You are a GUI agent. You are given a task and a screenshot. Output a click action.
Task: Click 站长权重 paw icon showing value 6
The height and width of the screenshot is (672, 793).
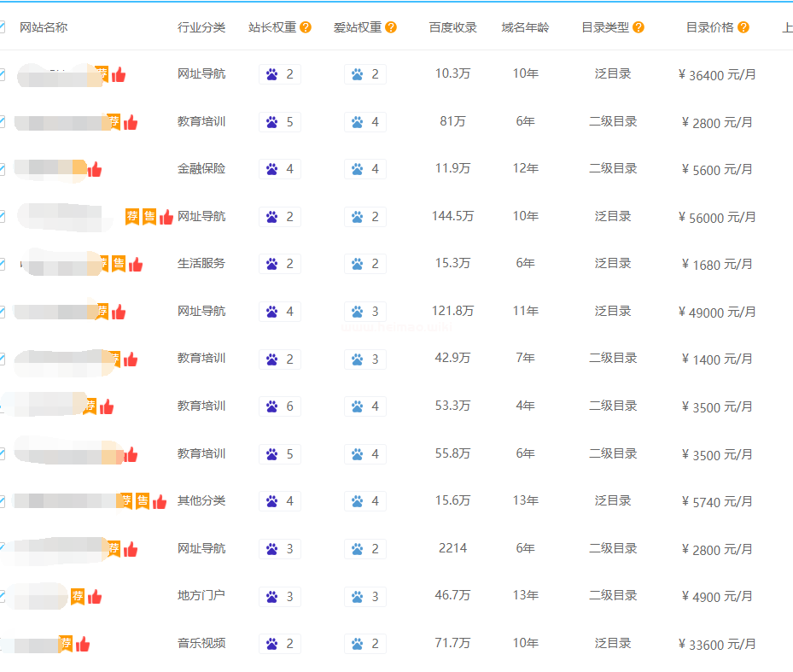point(271,406)
